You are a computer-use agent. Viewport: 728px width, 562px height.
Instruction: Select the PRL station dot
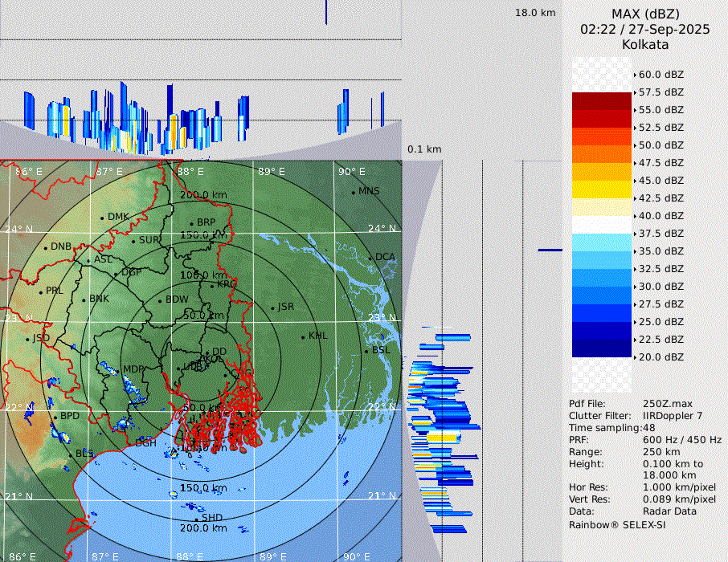(41, 291)
